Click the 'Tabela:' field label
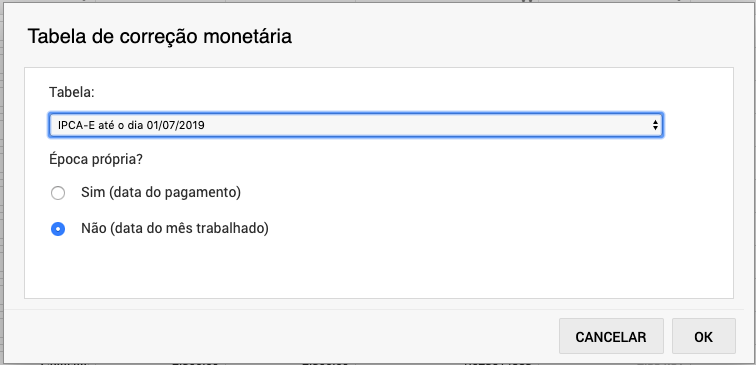This screenshot has width=756, height=365. pyautogui.click(x=72, y=92)
